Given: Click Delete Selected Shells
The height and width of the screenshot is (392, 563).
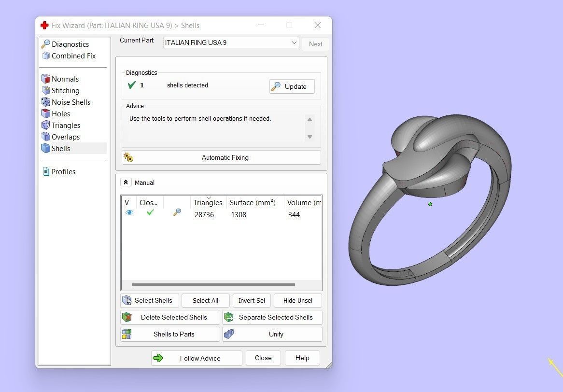Looking at the screenshot, I should click(x=170, y=317).
